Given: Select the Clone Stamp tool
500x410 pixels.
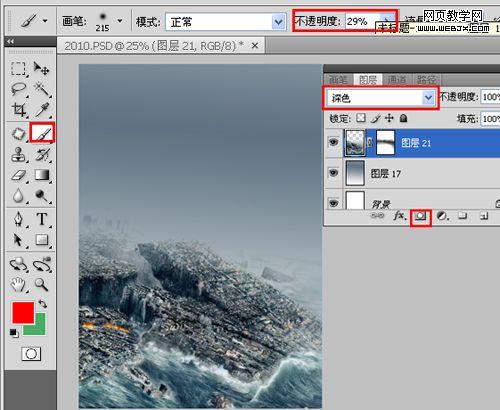Looking at the screenshot, I should (18, 155).
